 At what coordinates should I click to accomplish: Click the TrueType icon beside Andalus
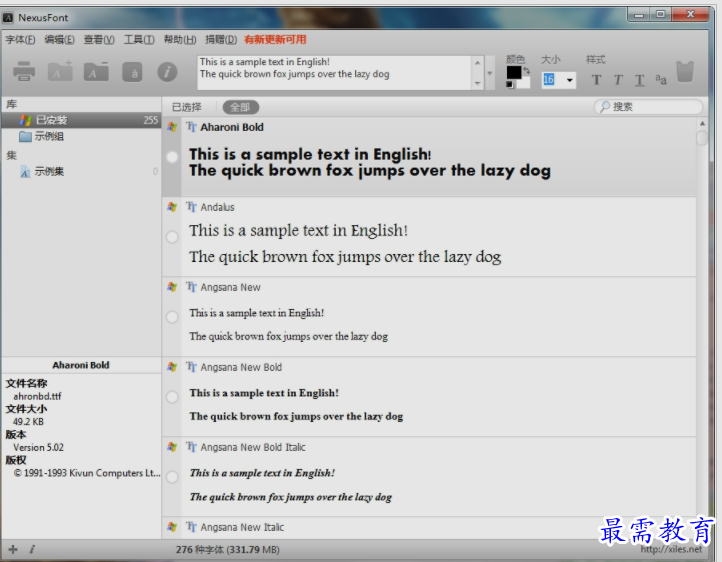[192, 207]
